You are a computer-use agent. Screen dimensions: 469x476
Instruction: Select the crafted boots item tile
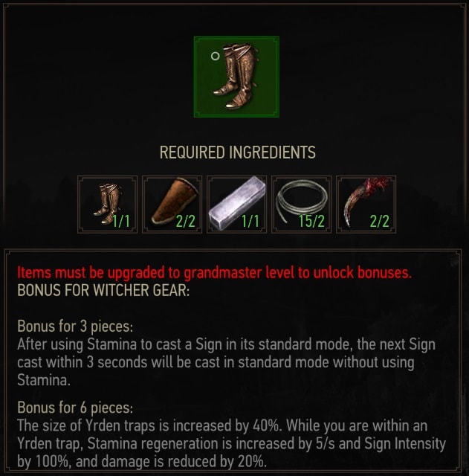pos(236,77)
